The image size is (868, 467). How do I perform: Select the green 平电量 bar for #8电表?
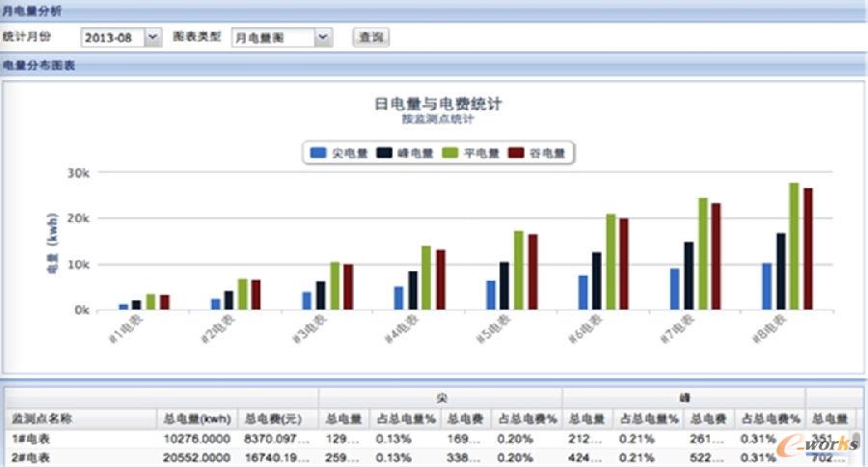(794, 246)
